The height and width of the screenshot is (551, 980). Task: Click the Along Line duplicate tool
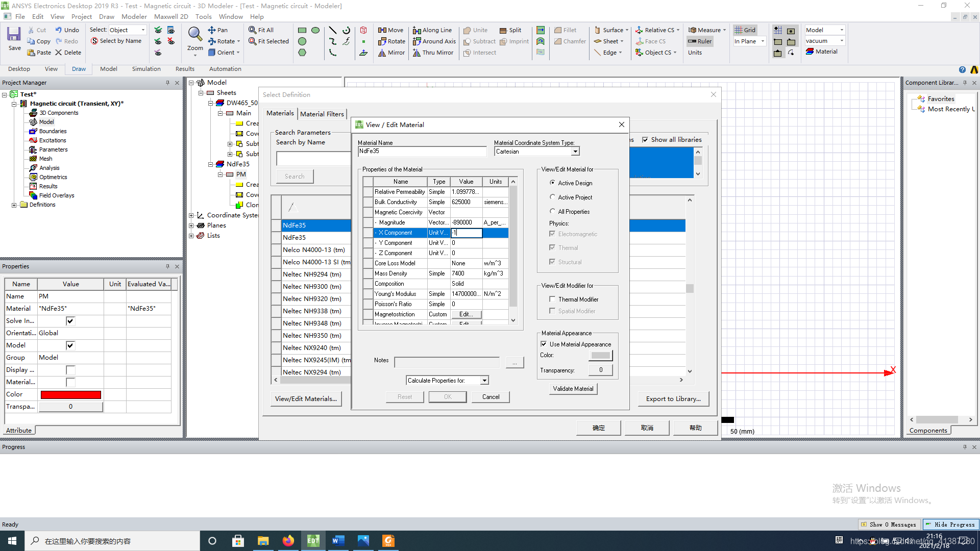coord(432,30)
